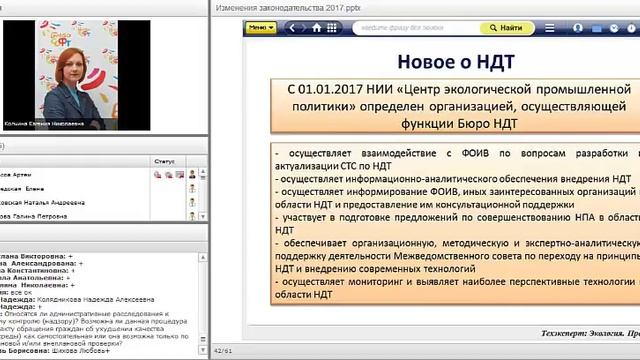Click the presenter webcam video thumbnail
This screenshot has height=360, width=640.
pyautogui.click(x=77, y=75)
